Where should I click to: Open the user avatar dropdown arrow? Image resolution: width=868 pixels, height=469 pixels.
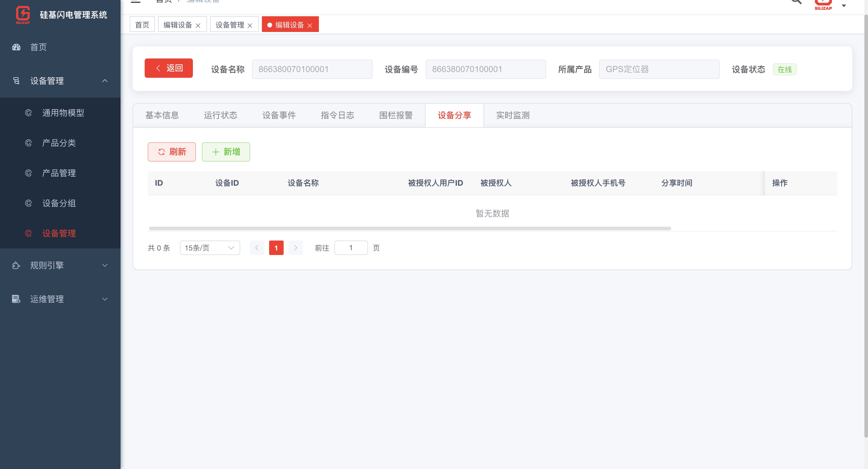coord(844,6)
